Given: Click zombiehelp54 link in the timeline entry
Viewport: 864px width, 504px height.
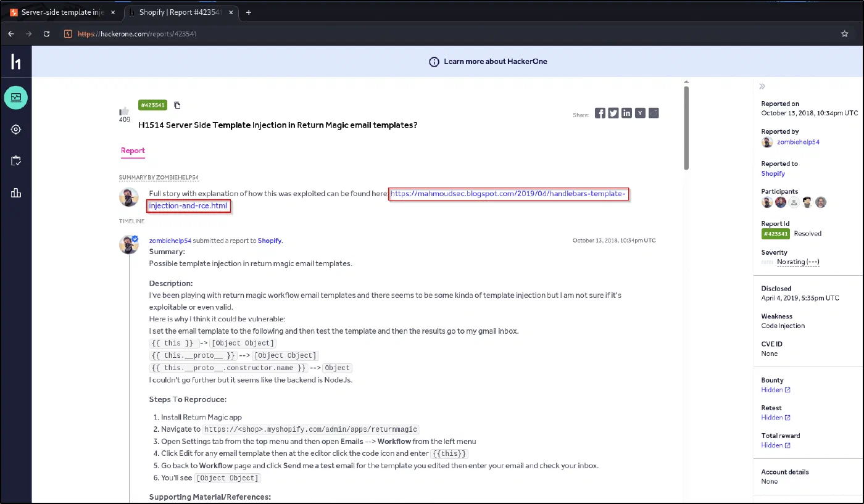Looking at the screenshot, I should [x=170, y=241].
